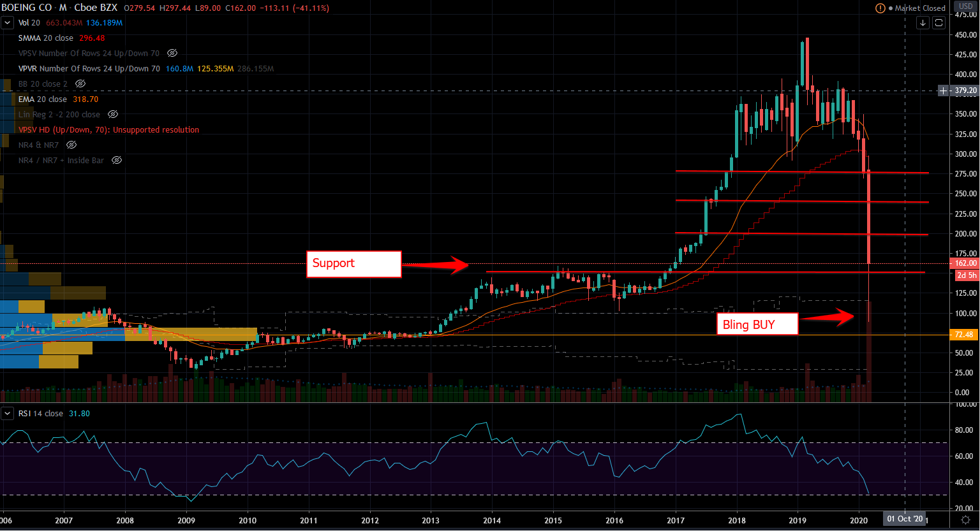Move the main pane down with arrow button
The height and width of the screenshot is (531, 980).
click(923, 23)
